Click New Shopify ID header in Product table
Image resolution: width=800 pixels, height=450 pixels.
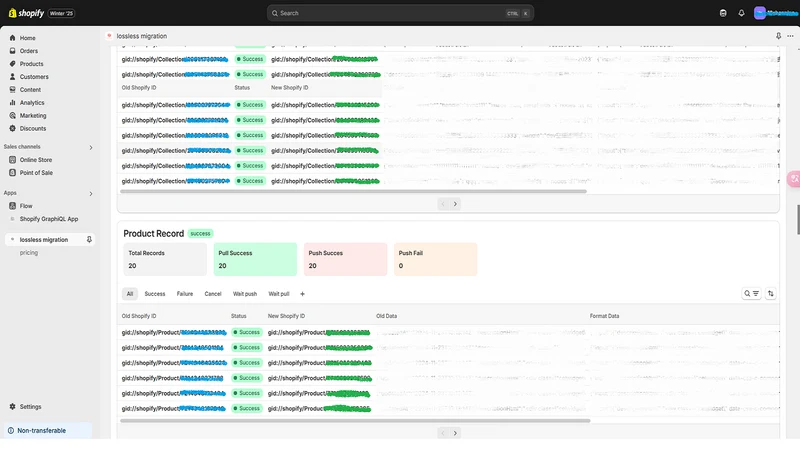[x=286, y=316]
